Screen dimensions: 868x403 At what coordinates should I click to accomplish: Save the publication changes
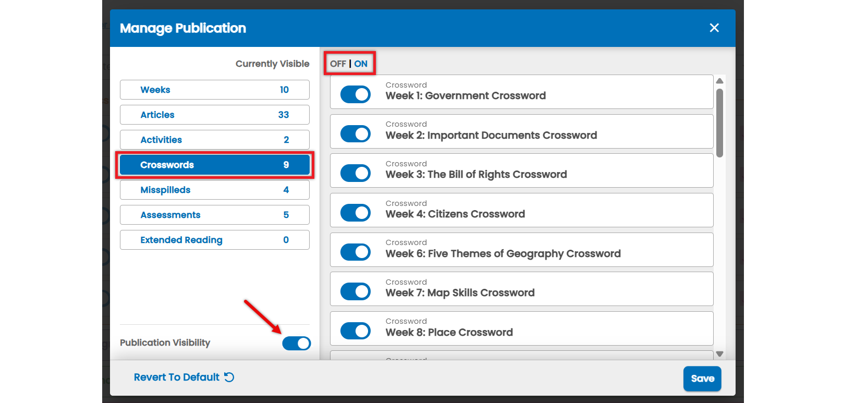pyautogui.click(x=702, y=378)
